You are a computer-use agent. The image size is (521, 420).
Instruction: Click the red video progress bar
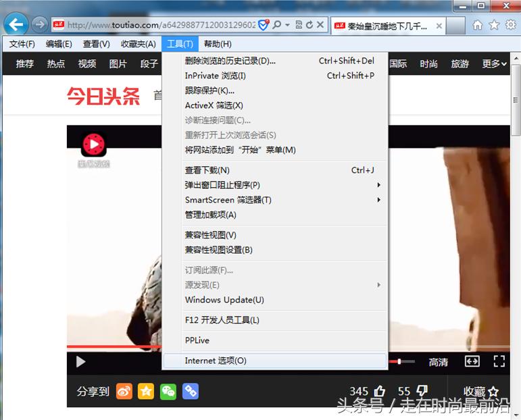pos(114,346)
